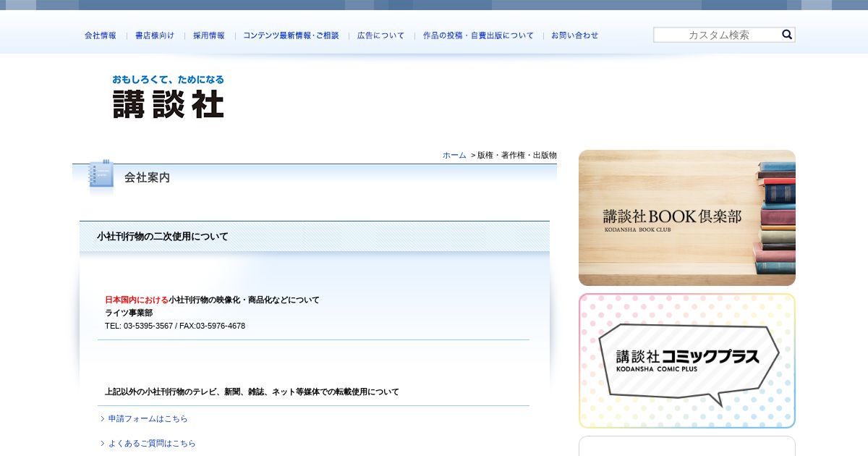Click the 講談社 logo
868x456 pixels.
(x=168, y=97)
